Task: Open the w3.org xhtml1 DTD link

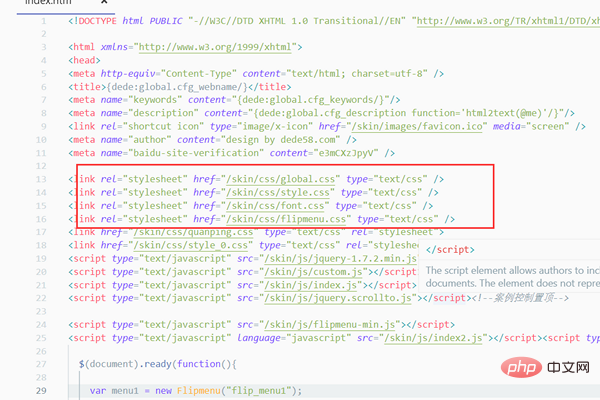Action: (508, 21)
